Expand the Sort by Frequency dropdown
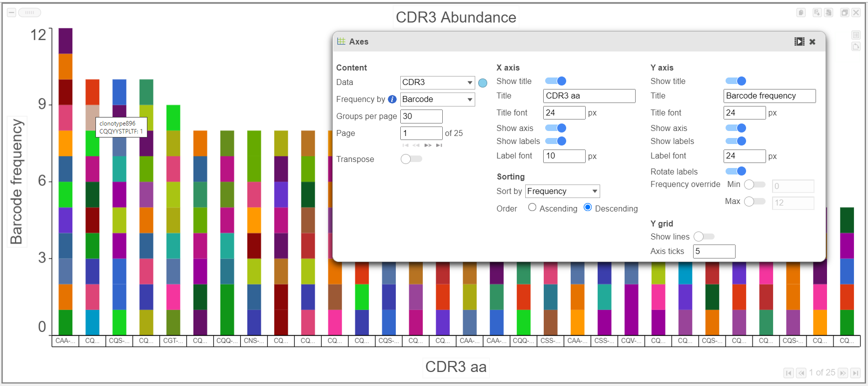Viewport: 868px width, 386px height. [x=562, y=191]
